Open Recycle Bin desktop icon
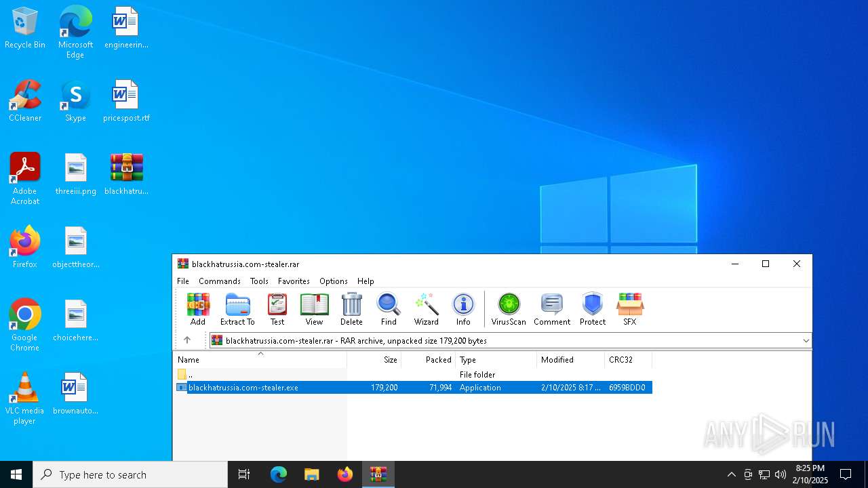 (x=25, y=28)
